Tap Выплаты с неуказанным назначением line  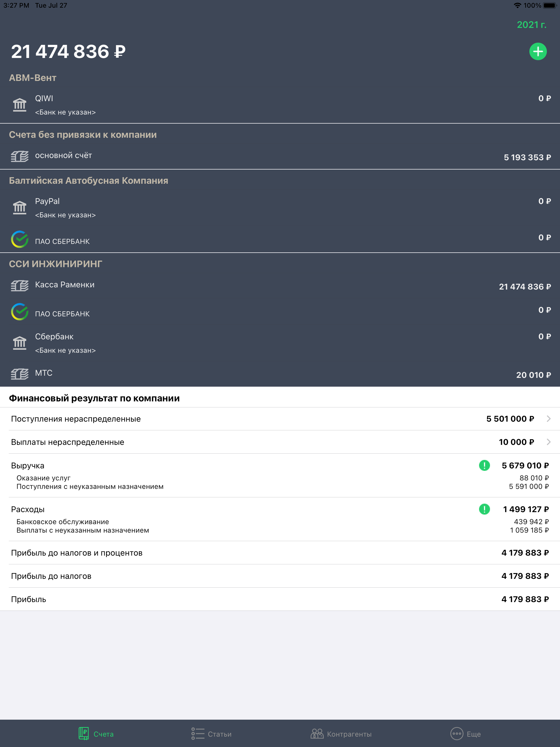[83, 530]
